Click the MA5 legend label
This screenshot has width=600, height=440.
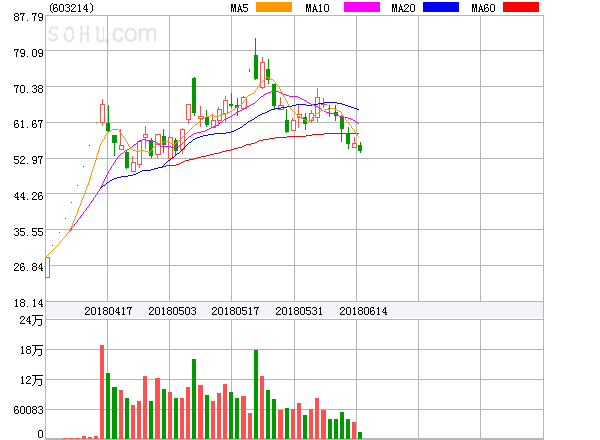[239, 8]
